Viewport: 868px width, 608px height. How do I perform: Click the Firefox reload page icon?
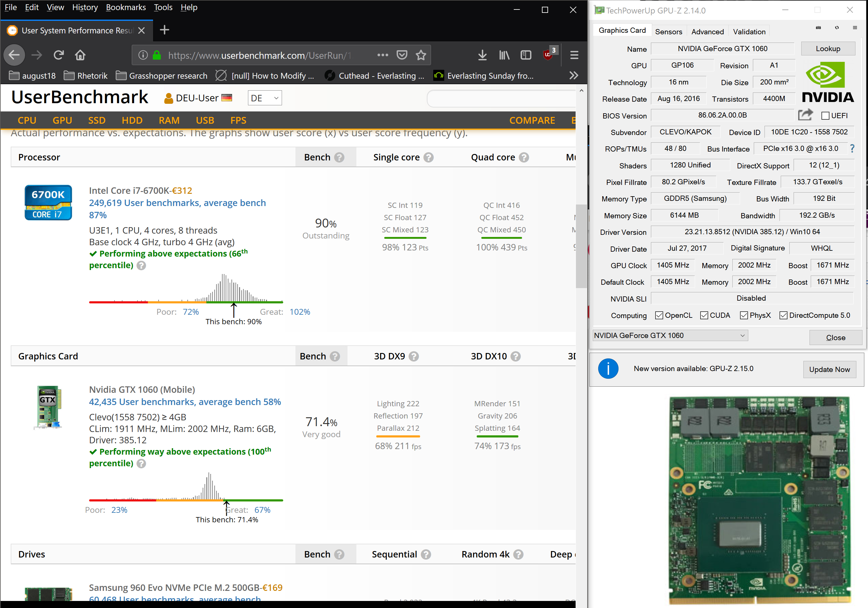pos(58,55)
